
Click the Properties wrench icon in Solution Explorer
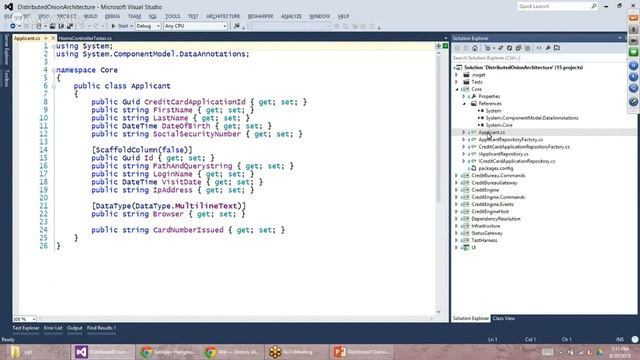[x=548, y=48]
